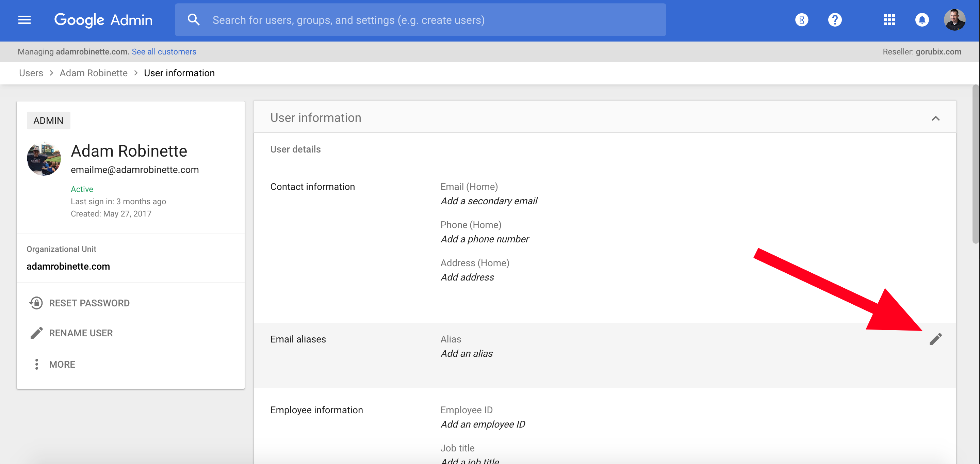Click the page vertical scrollbar
This screenshot has width=980, height=464.
click(976, 164)
